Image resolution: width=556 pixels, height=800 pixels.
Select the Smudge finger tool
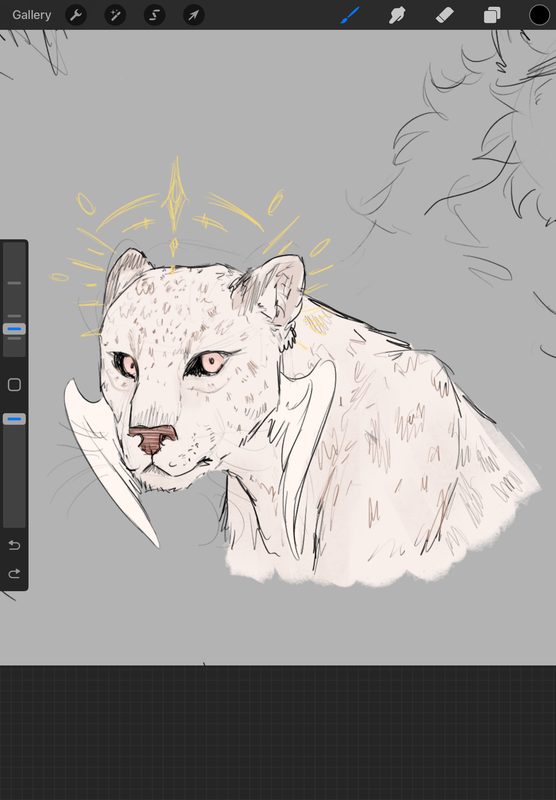(397, 15)
